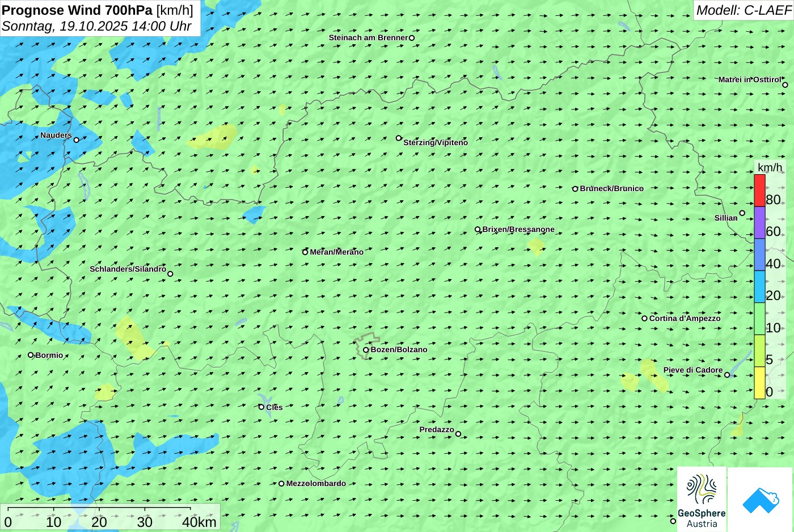Click the yellow 0 km/h legend color

coord(759,383)
